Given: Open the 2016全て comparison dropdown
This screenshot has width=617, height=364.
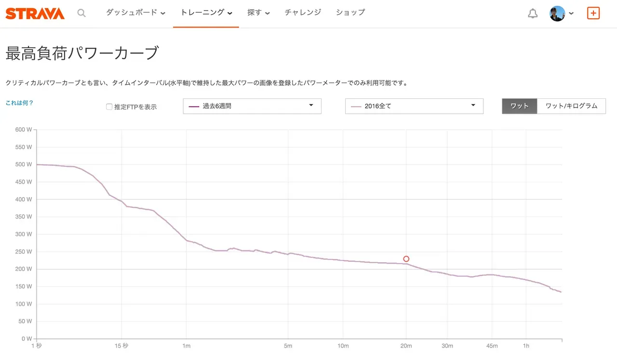Looking at the screenshot, I should (x=414, y=106).
